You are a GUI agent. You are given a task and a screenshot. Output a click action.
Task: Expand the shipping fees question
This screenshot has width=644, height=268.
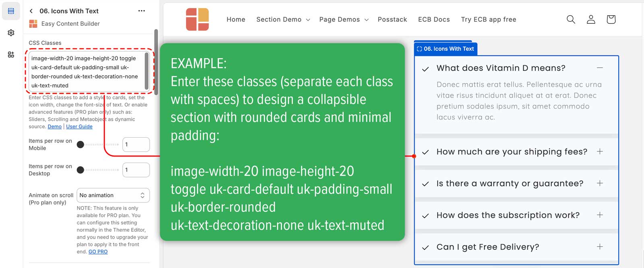pos(600,152)
